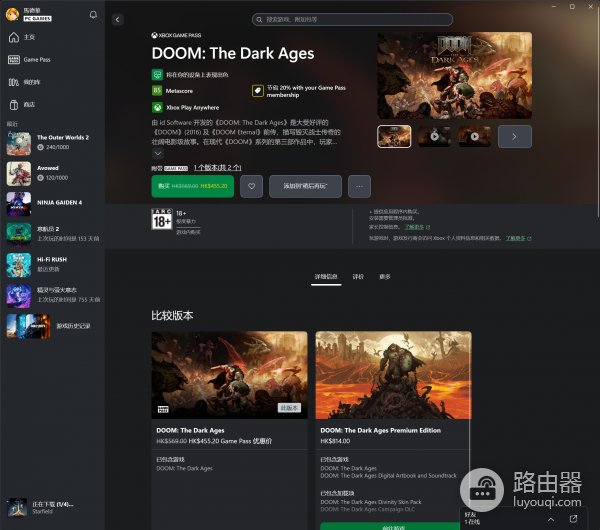Open the Starfield download status
Screen dimensions: 600x530
[x=52, y=507]
